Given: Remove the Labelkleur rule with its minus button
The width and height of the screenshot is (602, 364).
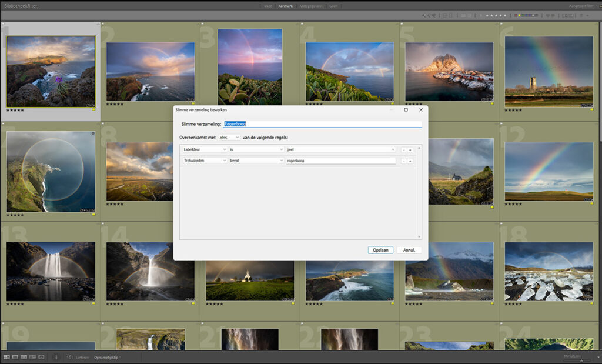Looking at the screenshot, I should coord(404,150).
